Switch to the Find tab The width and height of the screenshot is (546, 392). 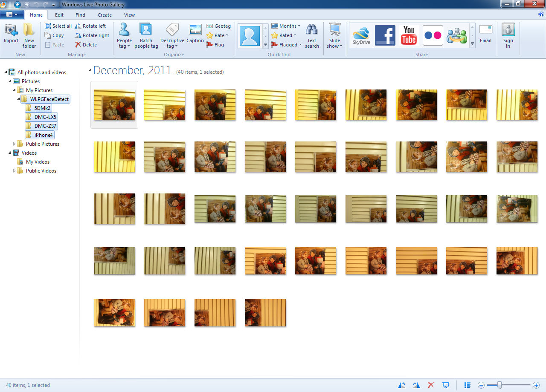[x=80, y=15]
